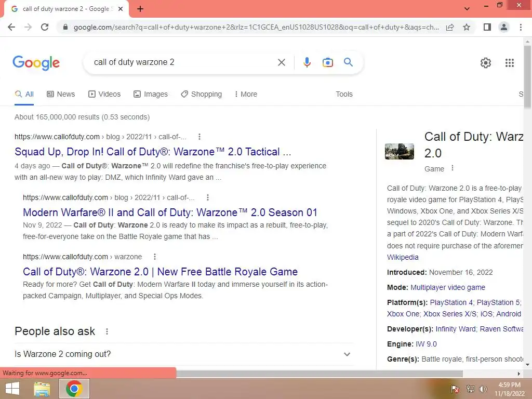The image size is (532, 399).
Task: Click the horizontal scrollbar right arrow
Action: [519, 374]
